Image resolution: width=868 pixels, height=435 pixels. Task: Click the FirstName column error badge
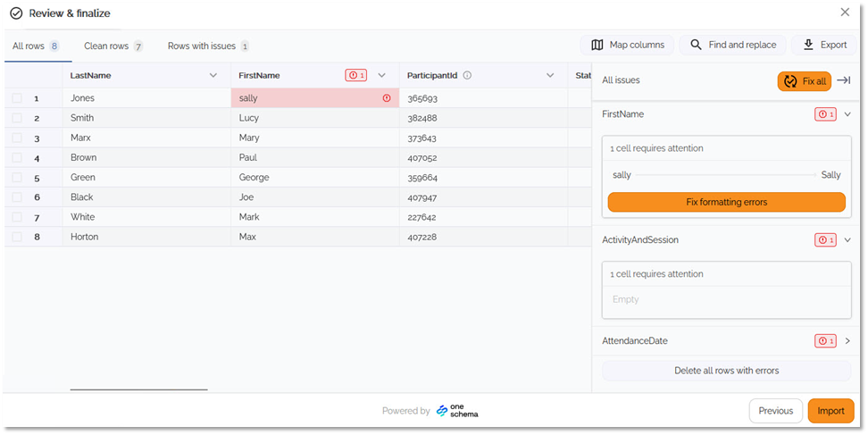(356, 76)
